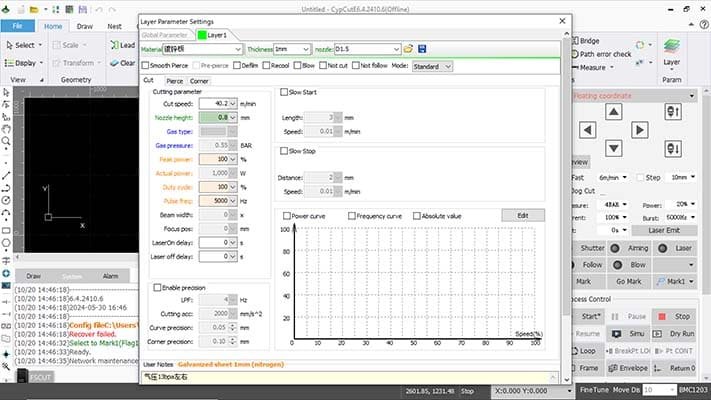Viewport: 711px width, 400px height.
Task: Open the Cut speed dropdown arrow
Action: [233, 104]
